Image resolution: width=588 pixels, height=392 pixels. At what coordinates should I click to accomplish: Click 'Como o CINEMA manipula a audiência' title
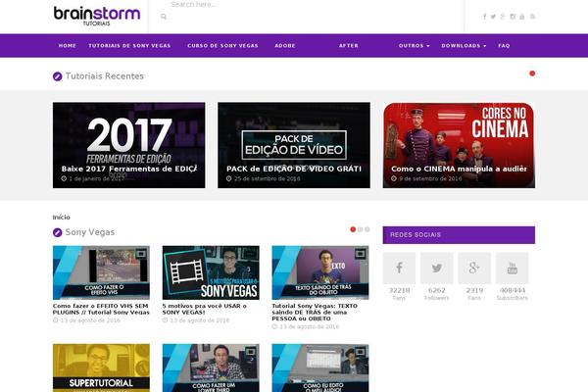(x=459, y=169)
